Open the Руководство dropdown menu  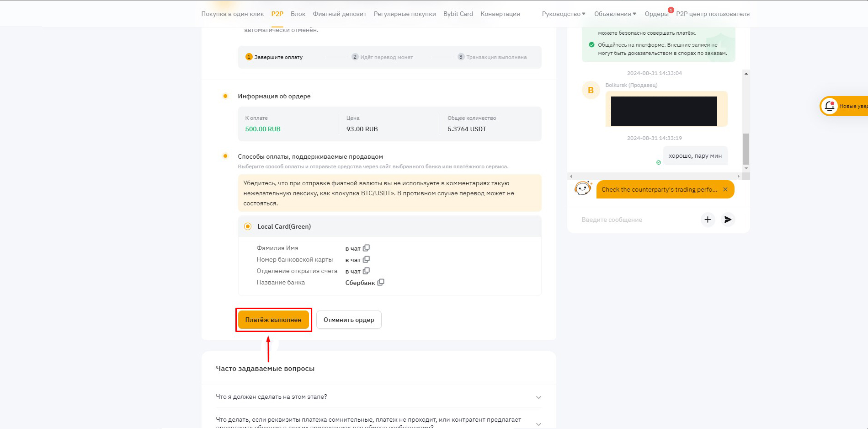pyautogui.click(x=564, y=14)
